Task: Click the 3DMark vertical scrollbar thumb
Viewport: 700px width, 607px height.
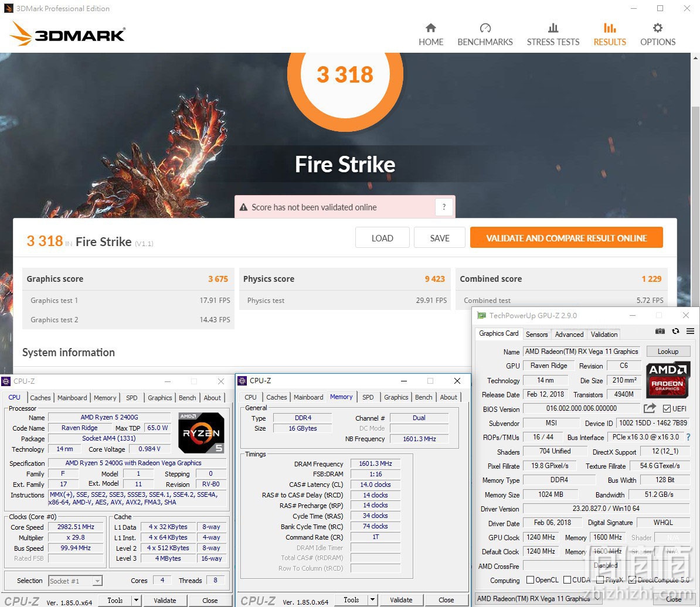Action: coord(695,205)
